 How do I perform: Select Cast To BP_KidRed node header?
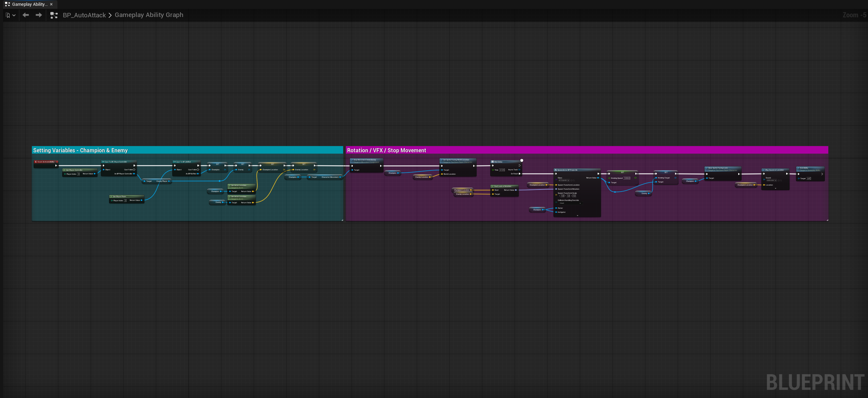[x=186, y=162]
